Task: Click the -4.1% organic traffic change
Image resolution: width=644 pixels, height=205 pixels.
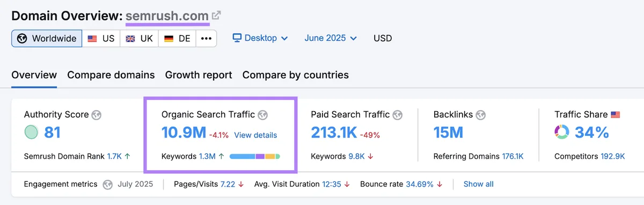Action: coord(219,135)
